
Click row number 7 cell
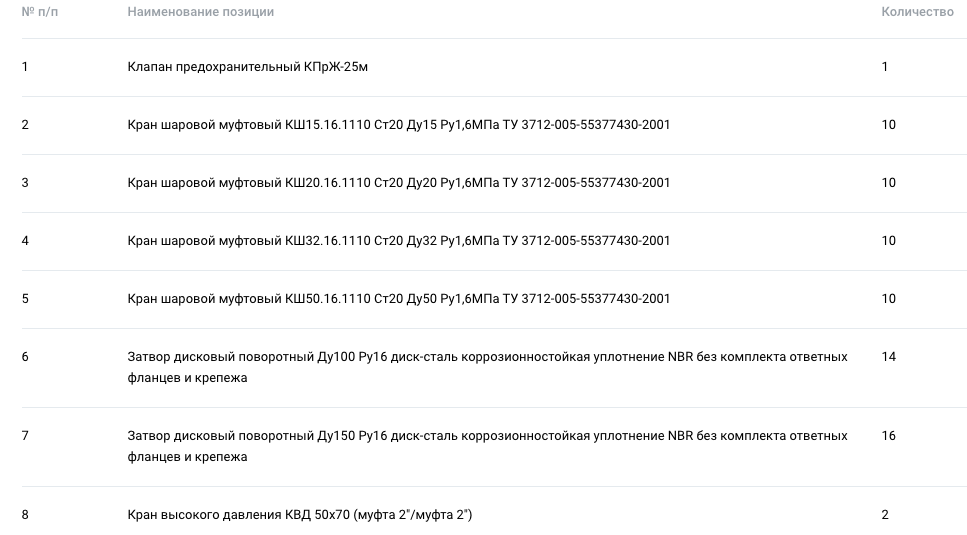coord(25,436)
